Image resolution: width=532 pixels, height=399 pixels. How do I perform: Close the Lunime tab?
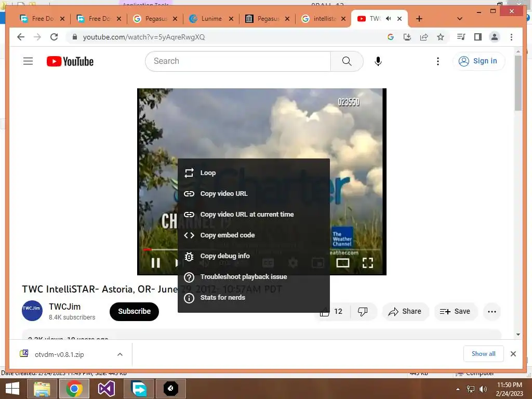pyautogui.click(x=231, y=19)
